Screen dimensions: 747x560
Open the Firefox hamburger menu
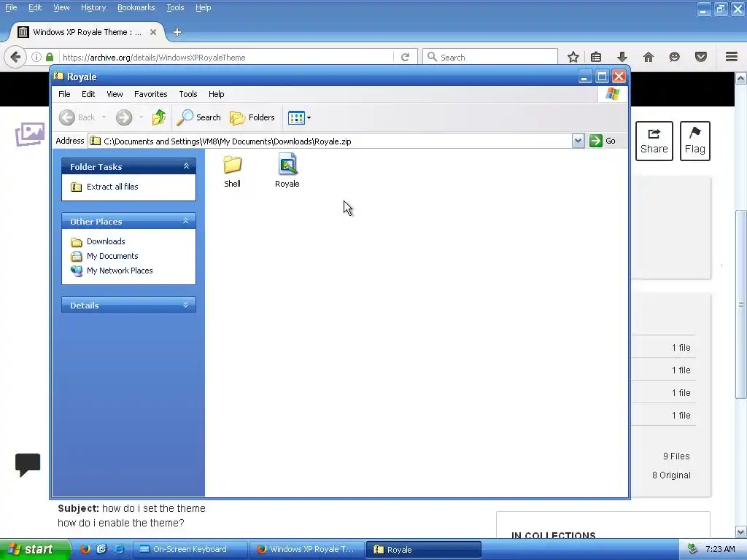732,57
